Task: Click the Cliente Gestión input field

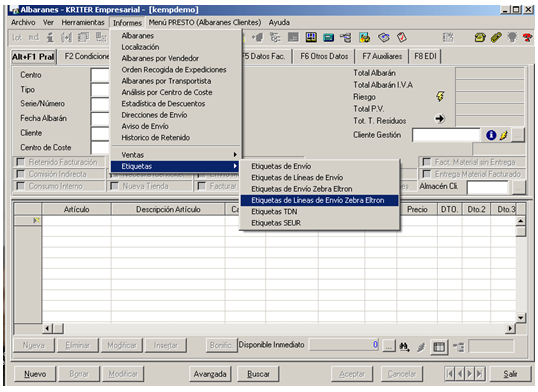Action: point(446,135)
